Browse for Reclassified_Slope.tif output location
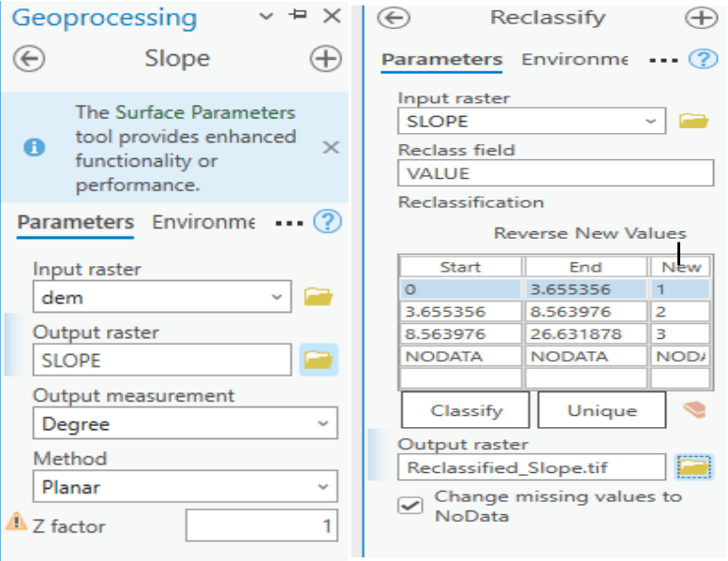 point(694,466)
